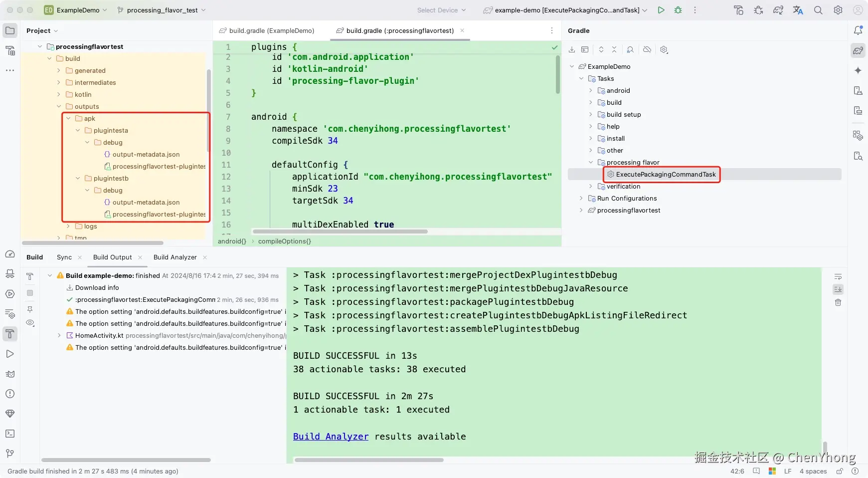Click compileOptions{} breadcrumb
The image size is (868, 478).
[x=285, y=241]
